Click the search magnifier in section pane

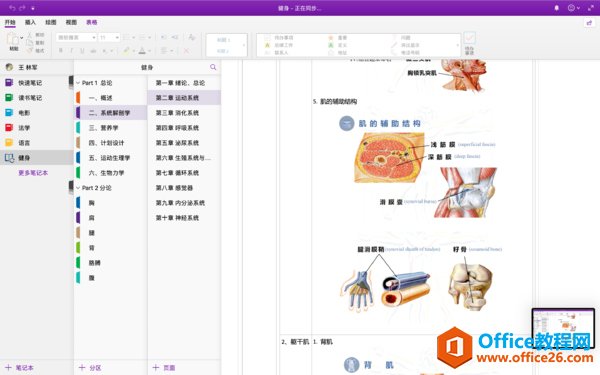coord(213,67)
